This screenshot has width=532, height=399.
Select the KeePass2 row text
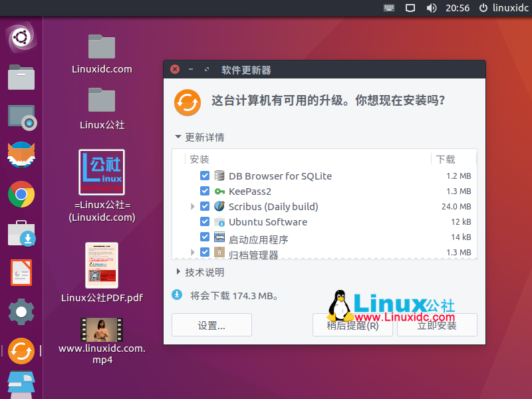tap(250, 192)
